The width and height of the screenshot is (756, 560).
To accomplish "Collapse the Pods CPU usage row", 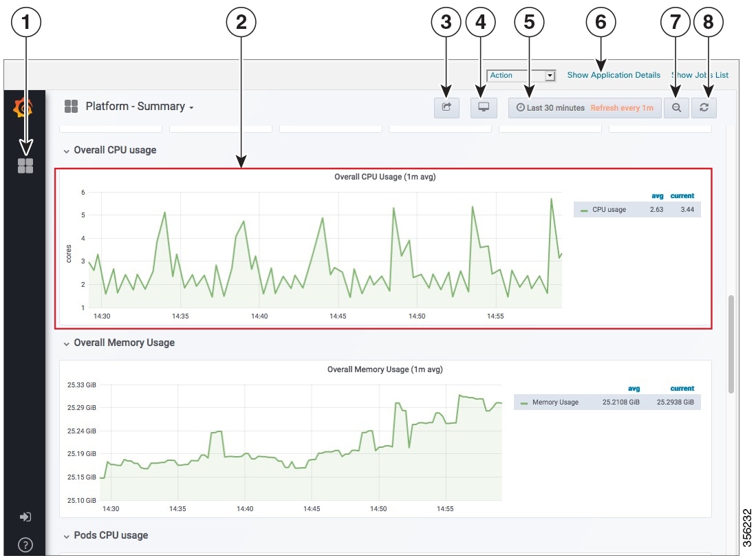I will 105,535.
